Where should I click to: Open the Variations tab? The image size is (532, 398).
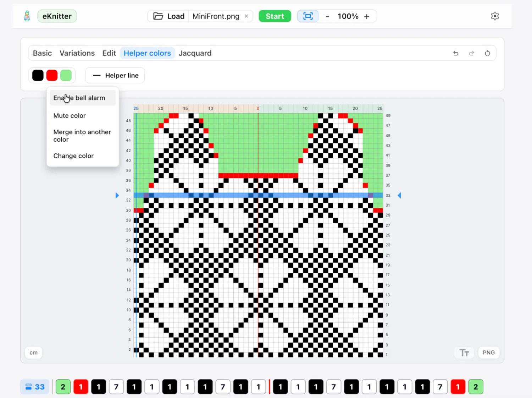click(x=77, y=53)
